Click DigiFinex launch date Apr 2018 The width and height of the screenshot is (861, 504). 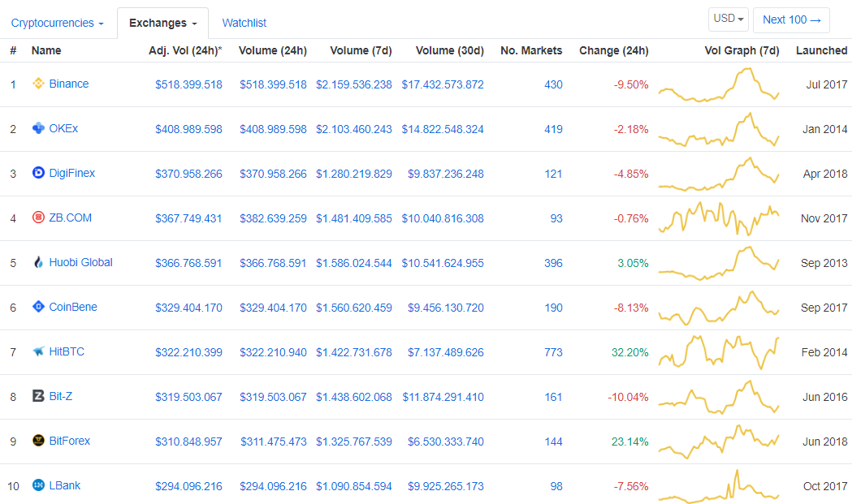(x=824, y=174)
